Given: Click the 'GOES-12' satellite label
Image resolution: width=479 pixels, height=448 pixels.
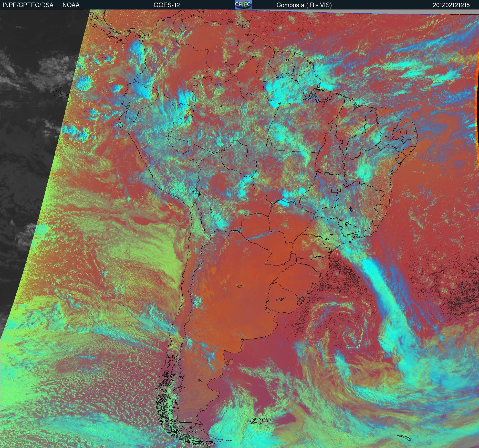Looking at the screenshot, I should click(167, 5).
